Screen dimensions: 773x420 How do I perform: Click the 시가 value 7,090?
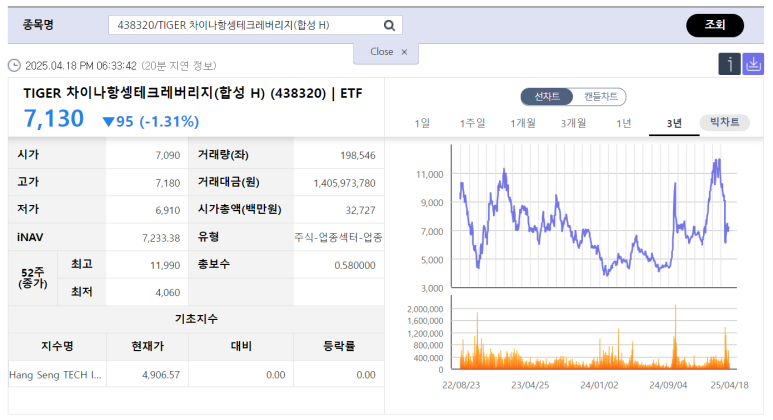point(168,156)
